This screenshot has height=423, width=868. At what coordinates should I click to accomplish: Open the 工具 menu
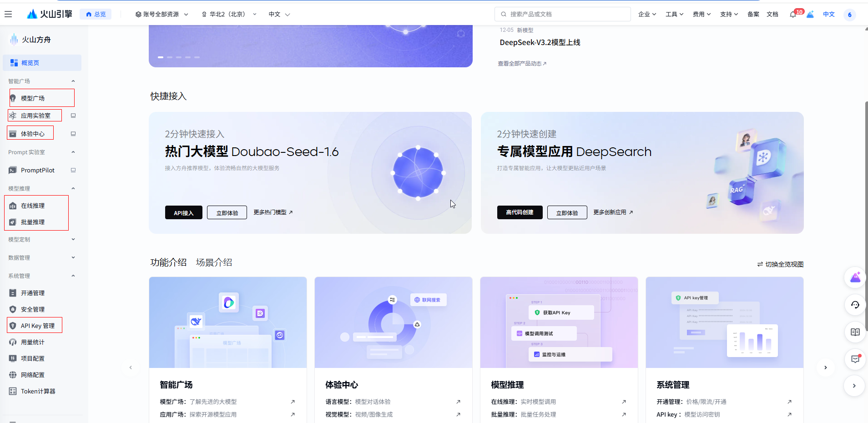pyautogui.click(x=674, y=15)
